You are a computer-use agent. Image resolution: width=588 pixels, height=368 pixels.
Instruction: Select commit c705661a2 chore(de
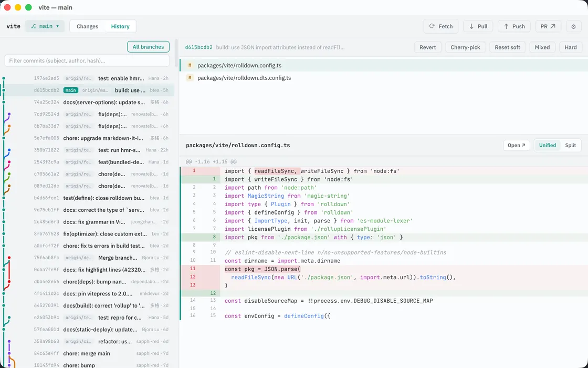(x=87, y=174)
